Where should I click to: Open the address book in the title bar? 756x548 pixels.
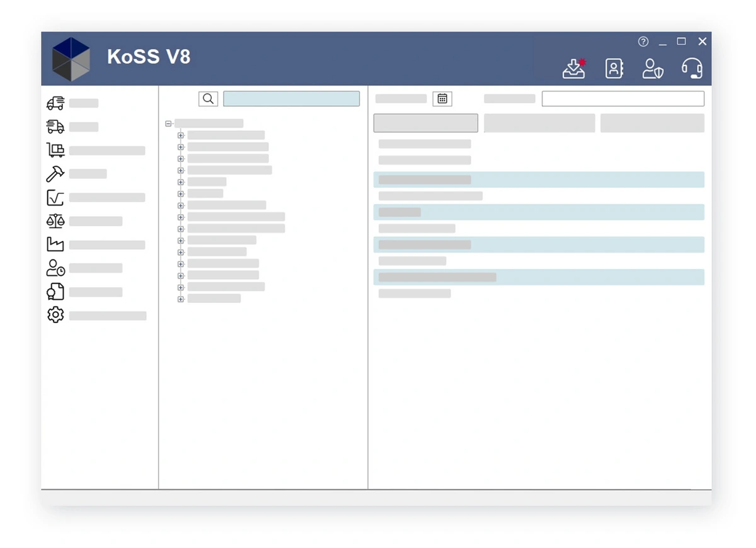(x=614, y=68)
